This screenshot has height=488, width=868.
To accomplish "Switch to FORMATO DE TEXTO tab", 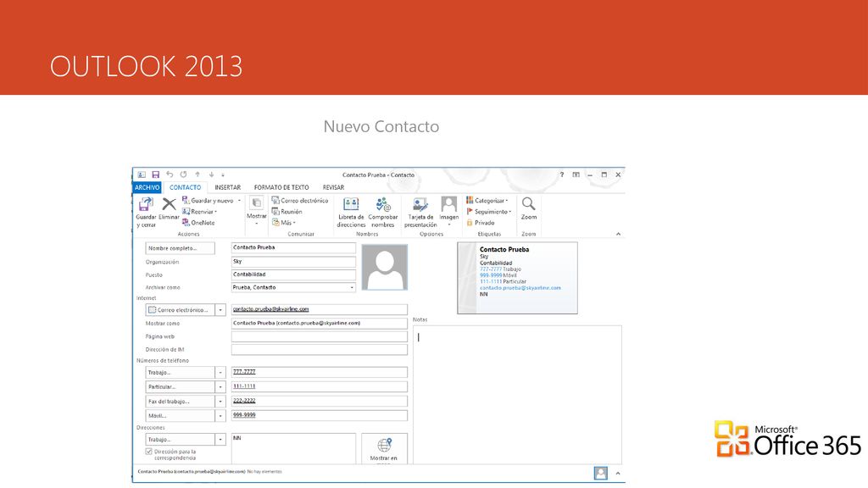I will point(281,187).
